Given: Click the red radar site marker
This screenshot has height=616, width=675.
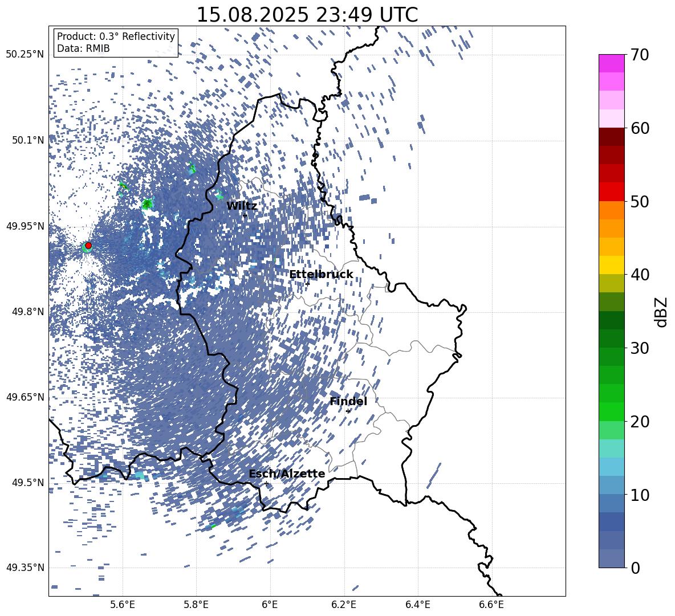Looking at the screenshot, I should [x=88, y=246].
